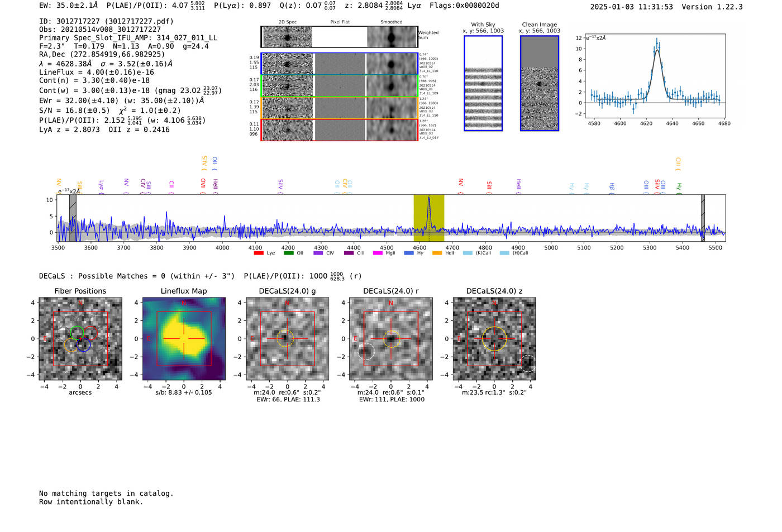Image resolution: width=782 pixels, height=532 pixels.
Task: Click the orange CIII label near 5400 Å
Action: coord(678,164)
